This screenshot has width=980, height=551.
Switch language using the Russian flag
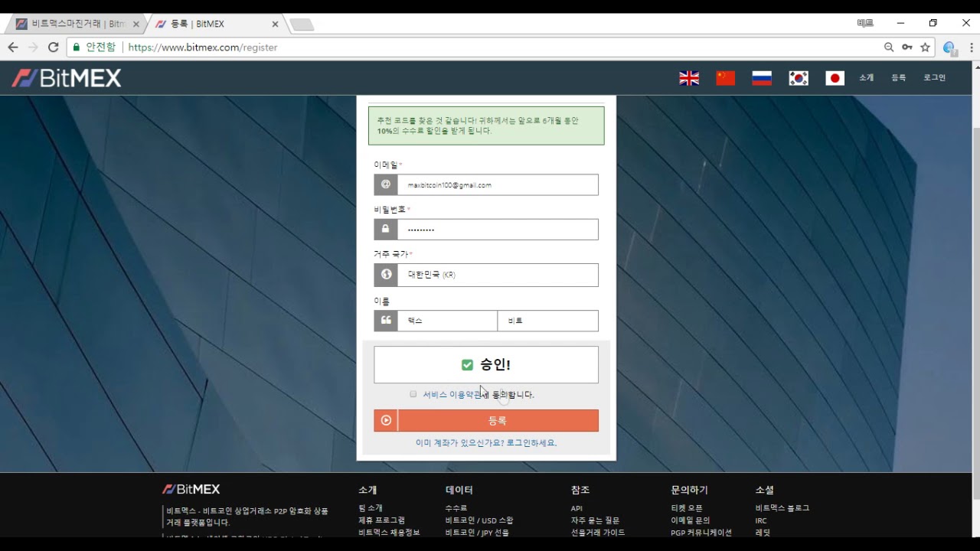[762, 78]
